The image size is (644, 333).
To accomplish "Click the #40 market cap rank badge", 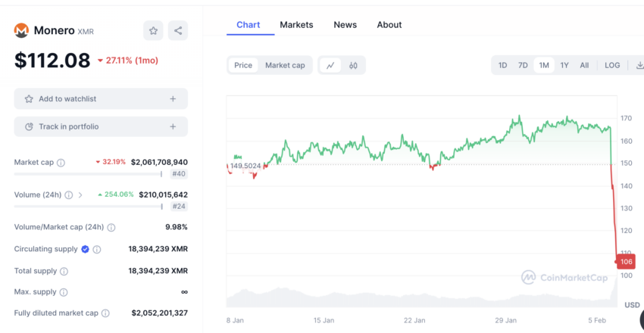I will (179, 174).
